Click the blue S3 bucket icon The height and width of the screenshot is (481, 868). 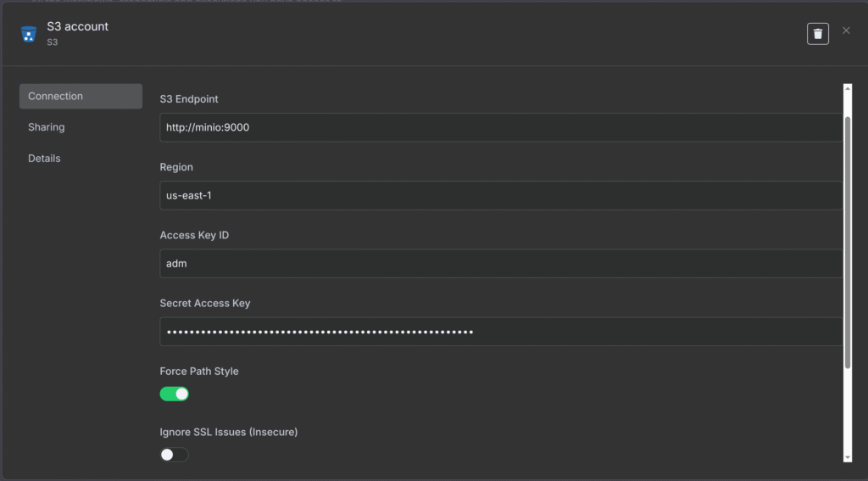(x=29, y=34)
